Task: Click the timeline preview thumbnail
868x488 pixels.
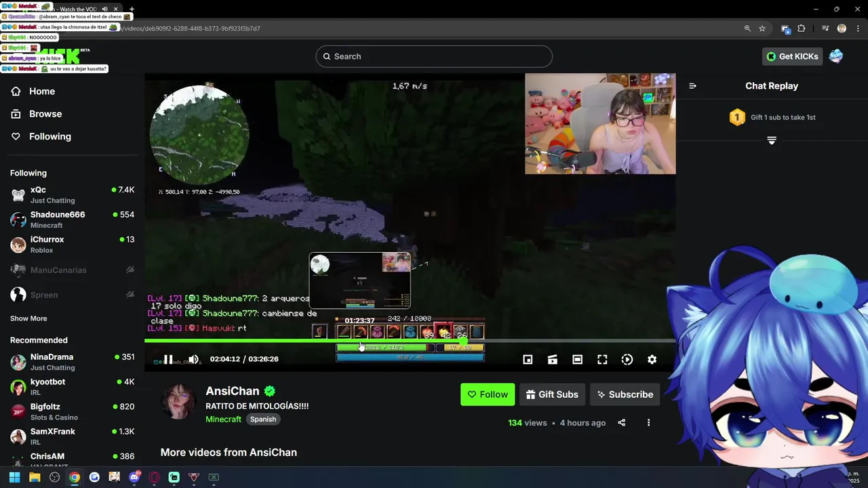Action: click(x=360, y=281)
